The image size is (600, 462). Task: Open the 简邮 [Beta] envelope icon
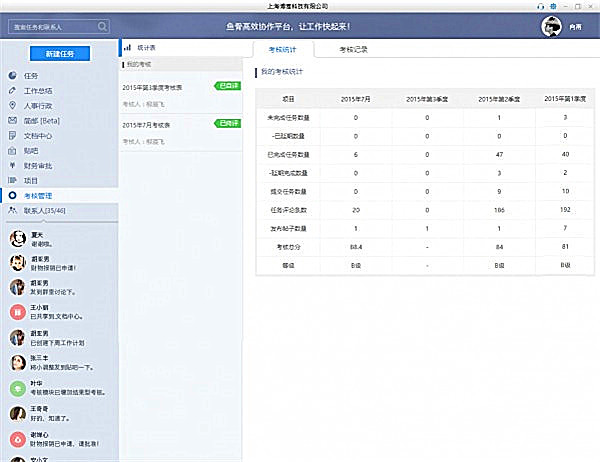coord(11,120)
